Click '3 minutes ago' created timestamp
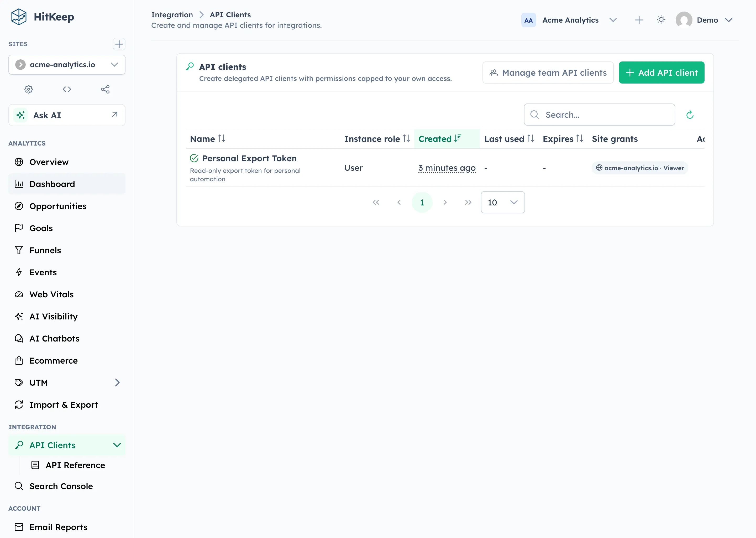 [x=447, y=168]
